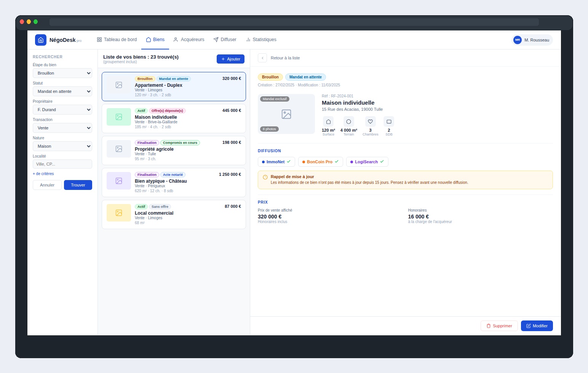
Task: Open the Statistiques tab
Action: click(261, 40)
